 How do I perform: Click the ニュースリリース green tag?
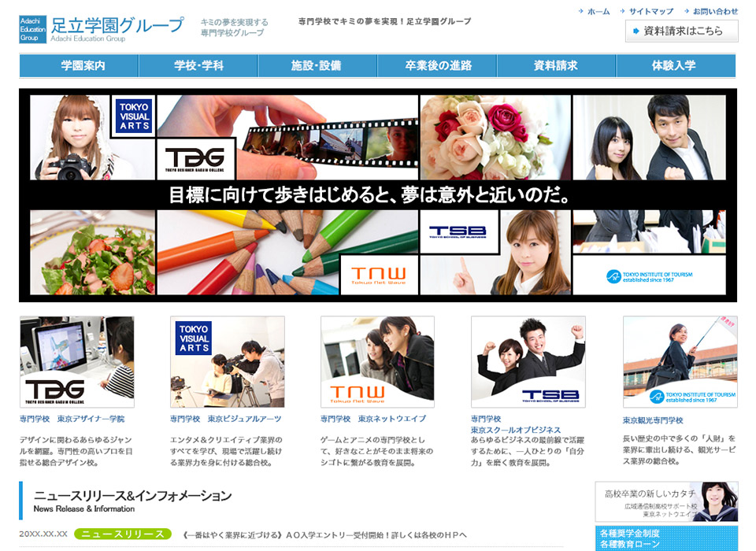[123, 534]
